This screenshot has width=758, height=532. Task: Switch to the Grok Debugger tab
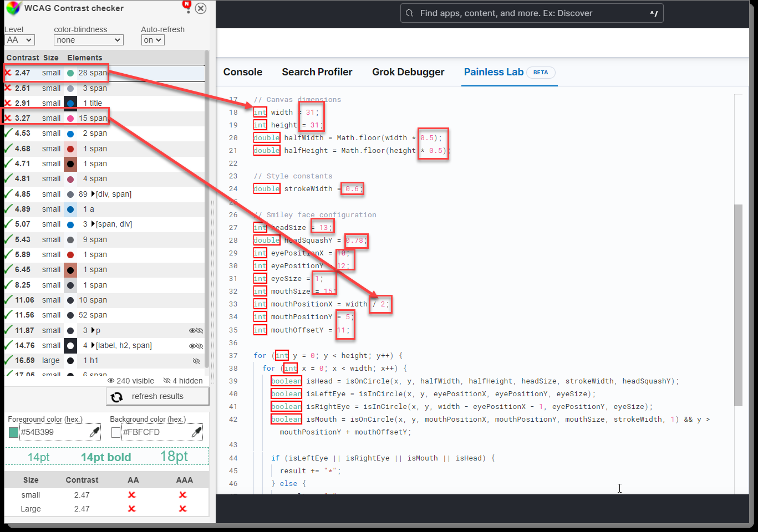(408, 72)
